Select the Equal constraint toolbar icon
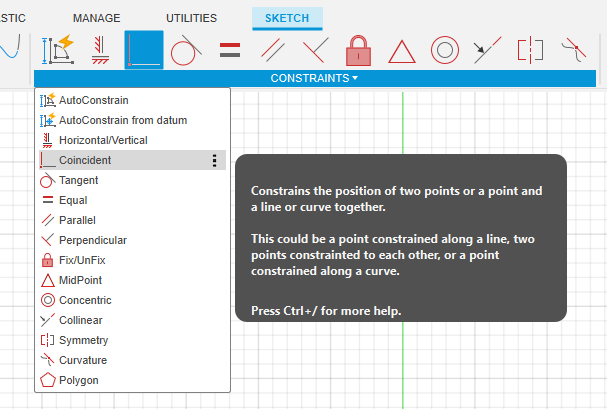The height and width of the screenshot is (409, 607). pos(230,49)
